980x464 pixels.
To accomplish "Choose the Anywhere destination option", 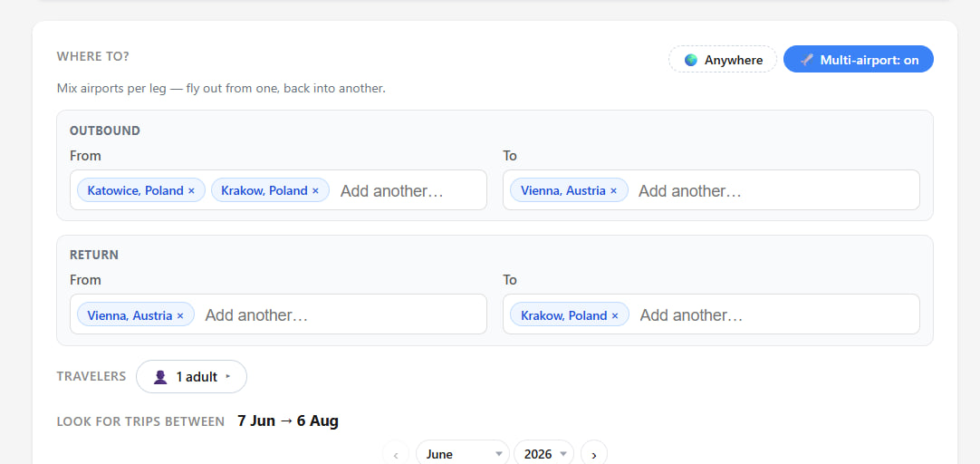I will point(723,60).
